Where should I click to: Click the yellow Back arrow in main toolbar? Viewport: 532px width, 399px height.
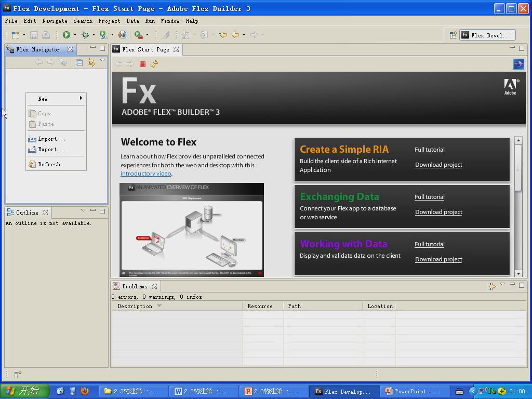[x=235, y=35]
